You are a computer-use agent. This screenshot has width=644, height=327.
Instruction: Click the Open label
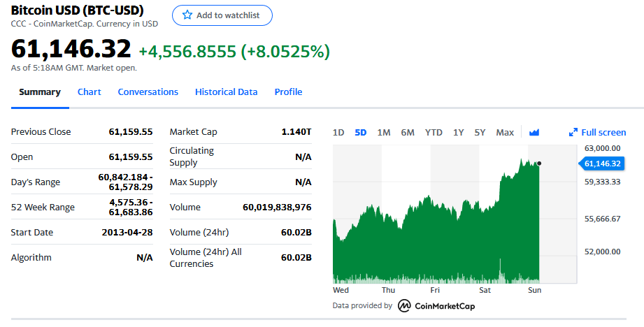(x=22, y=157)
